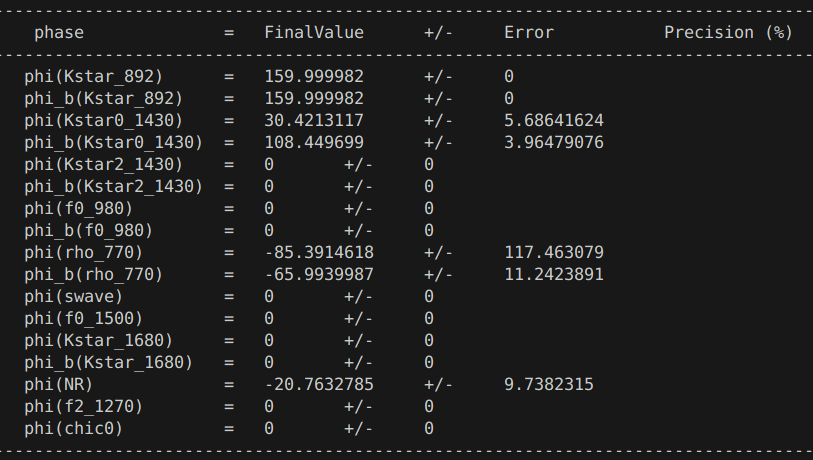Select the phi(rho_770) label

point(83,253)
